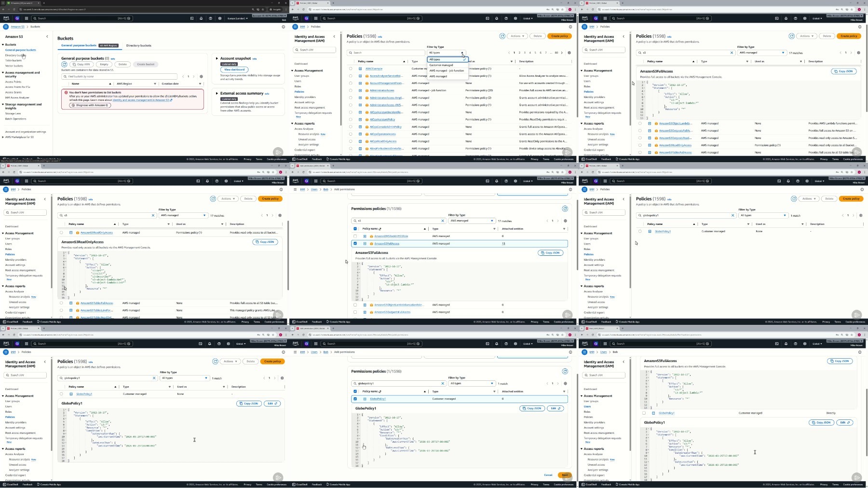
Task: Choose Customer managed from the open filter list
Action: (441, 65)
